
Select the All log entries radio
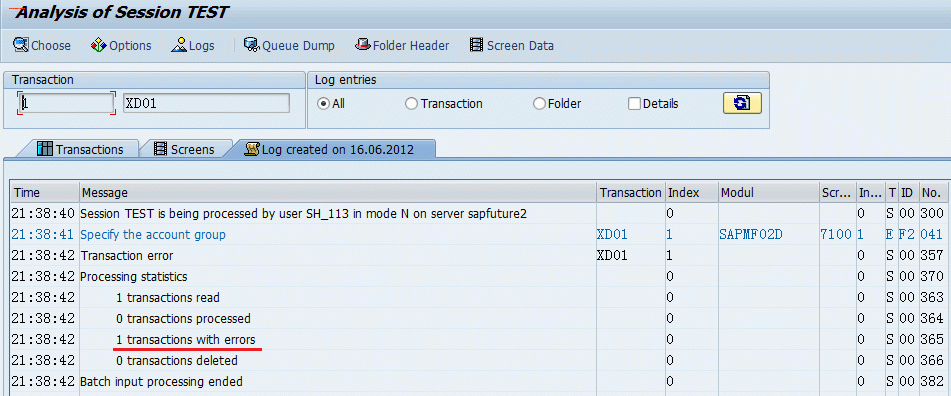(324, 104)
